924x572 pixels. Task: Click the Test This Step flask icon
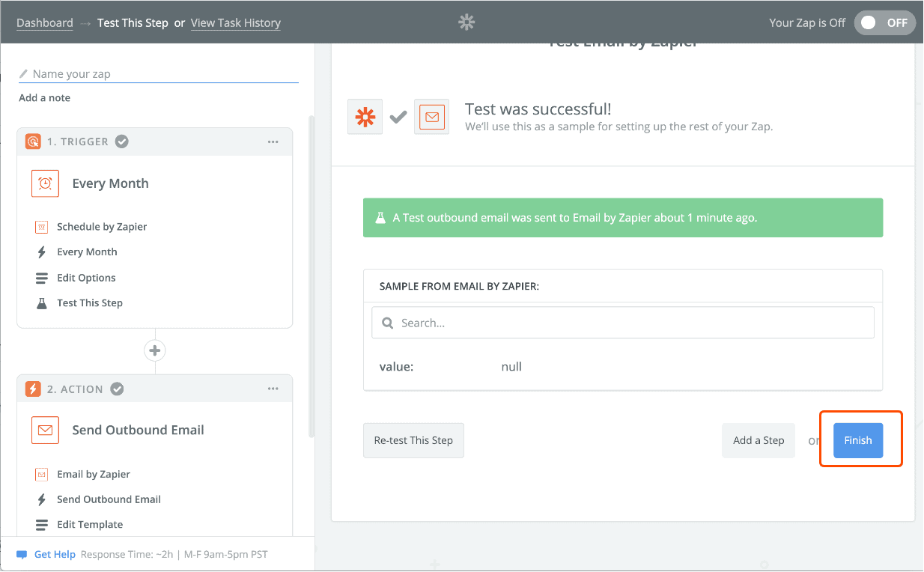pos(42,303)
